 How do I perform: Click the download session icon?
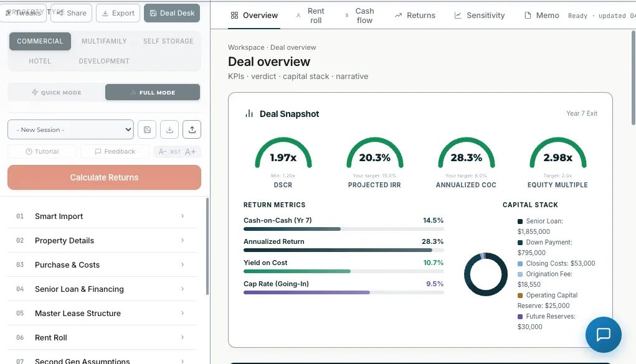click(169, 129)
